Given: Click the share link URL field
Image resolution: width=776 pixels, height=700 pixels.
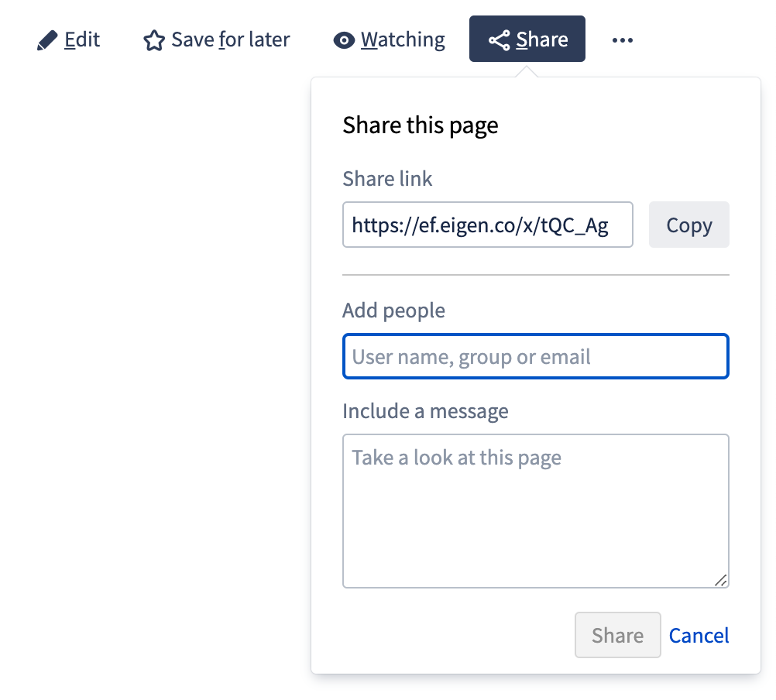Looking at the screenshot, I should 487,225.
